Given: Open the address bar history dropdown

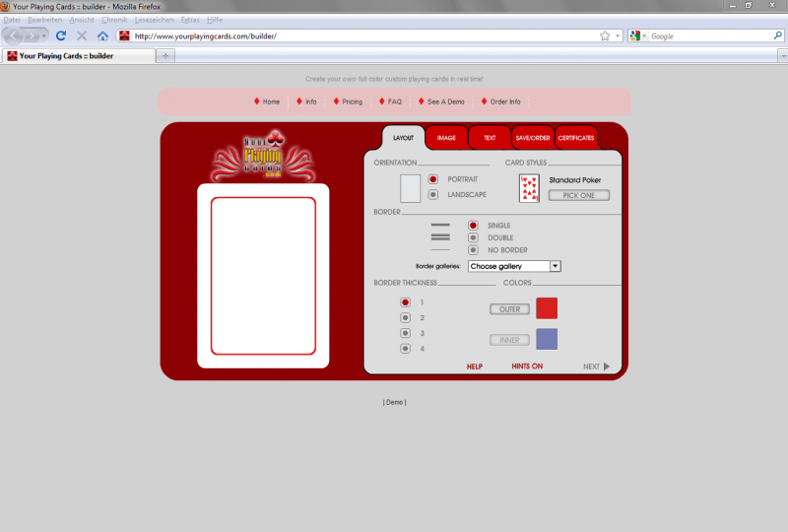Looking at the screenshot, I should [x=618, y=35].
